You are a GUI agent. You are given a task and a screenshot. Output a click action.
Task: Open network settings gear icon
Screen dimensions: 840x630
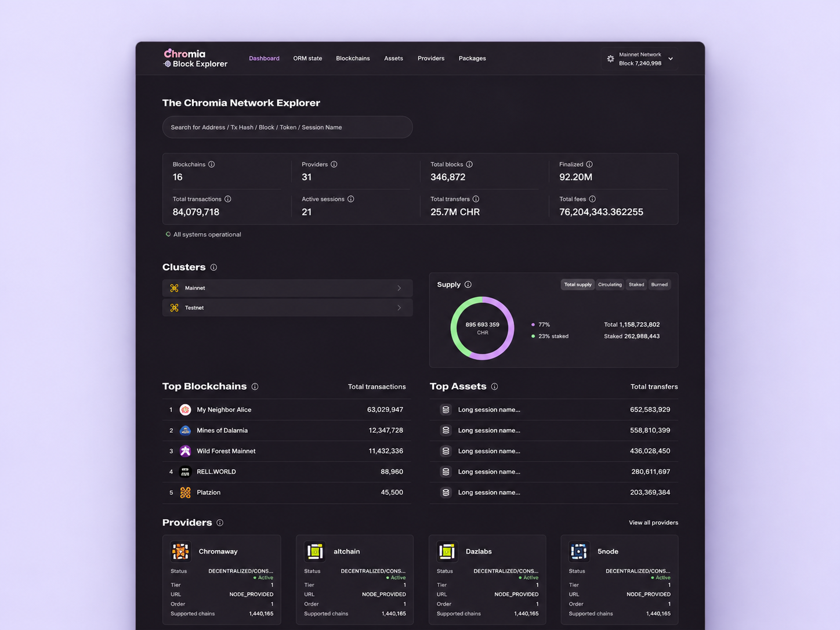coord(610,59)
